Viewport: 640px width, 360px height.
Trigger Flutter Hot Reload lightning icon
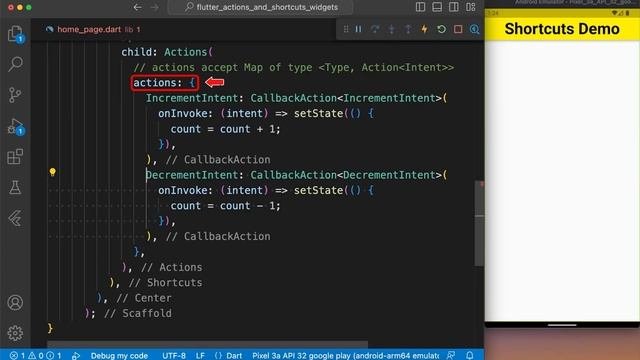[x=424, y=29]
